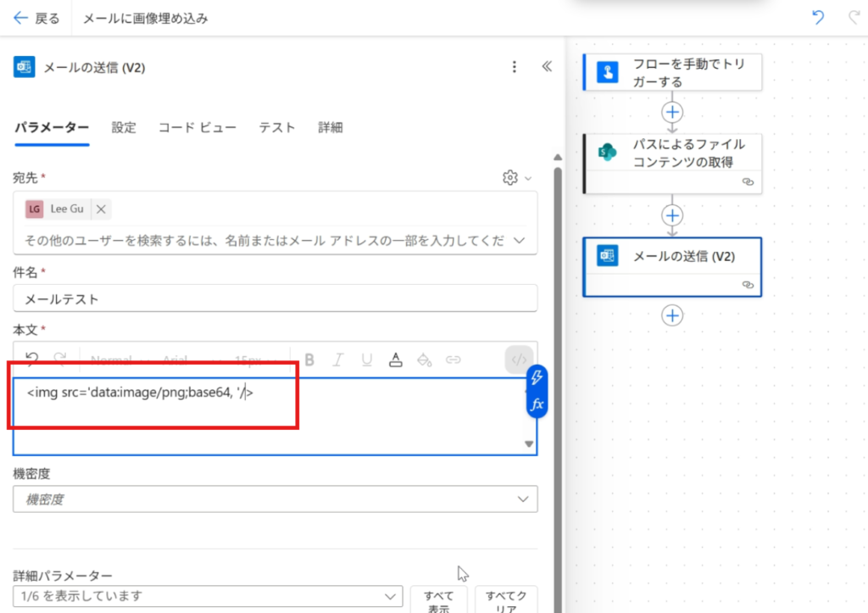
Task: Switch to the 設定 tab
Action: pos(124,127)
